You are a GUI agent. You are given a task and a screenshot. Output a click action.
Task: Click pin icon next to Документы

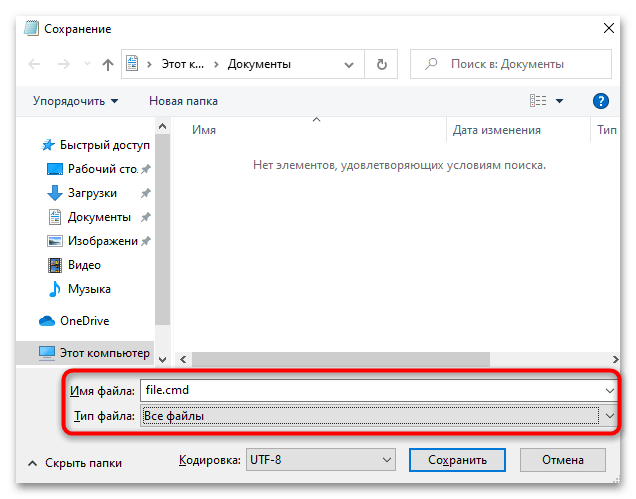pyautogui.click(x=146, y=217)
